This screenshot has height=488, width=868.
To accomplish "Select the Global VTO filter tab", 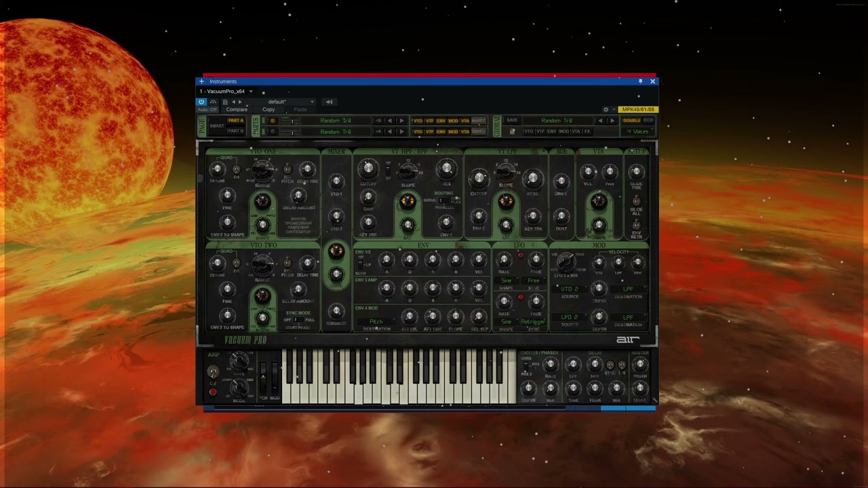I will (529, 131).
